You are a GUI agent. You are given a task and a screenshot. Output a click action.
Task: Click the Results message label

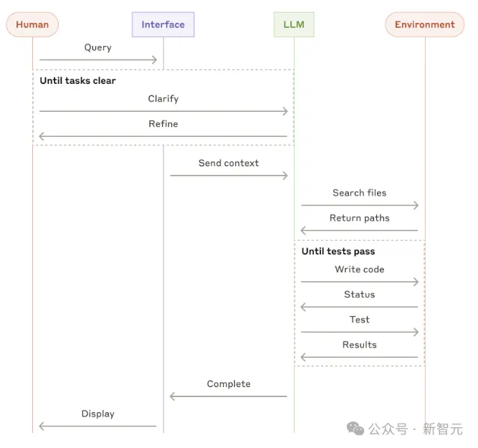pos(360,345)
